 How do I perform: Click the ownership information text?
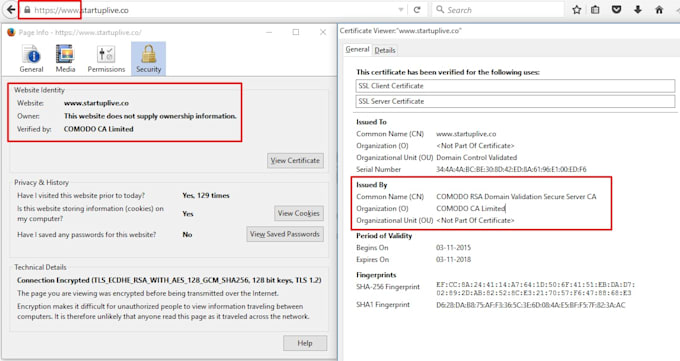150,116
